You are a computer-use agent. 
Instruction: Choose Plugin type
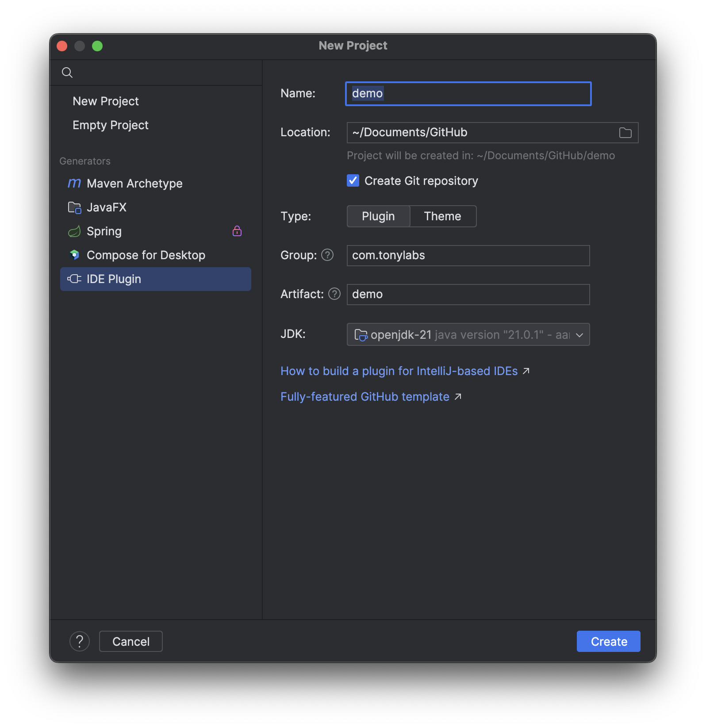pos(378,216)
